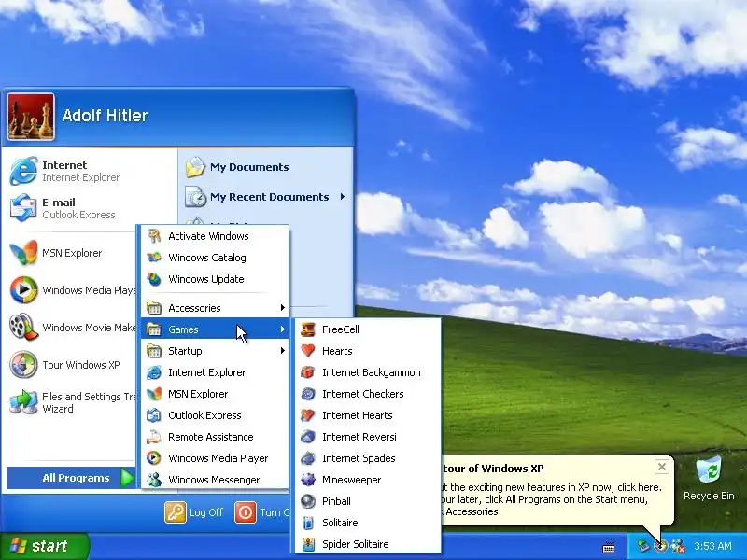Click the highlighted Games folder

coord(215,329)
